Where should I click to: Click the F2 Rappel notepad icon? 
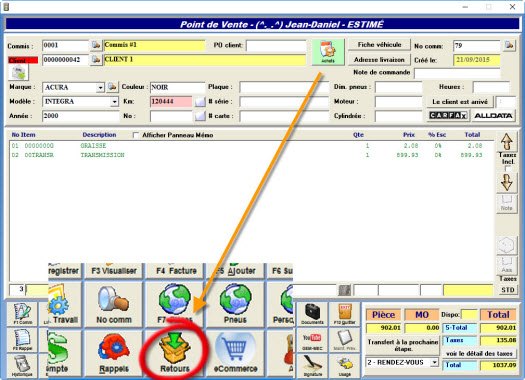coord(22,339)
